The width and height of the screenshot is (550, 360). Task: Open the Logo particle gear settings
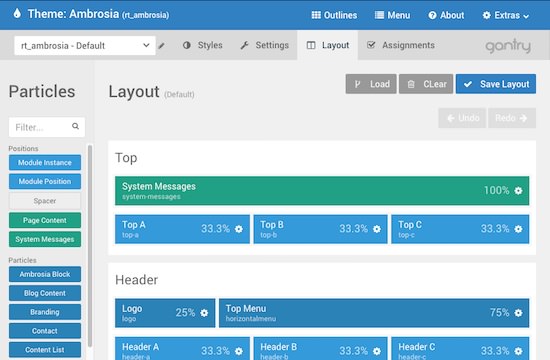click(x=204, y=313)
